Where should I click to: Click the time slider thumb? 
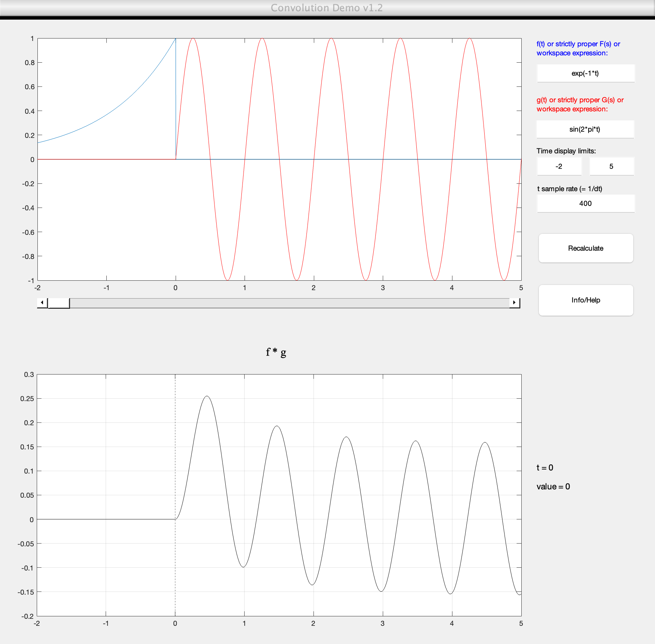[x=58, y=302]
